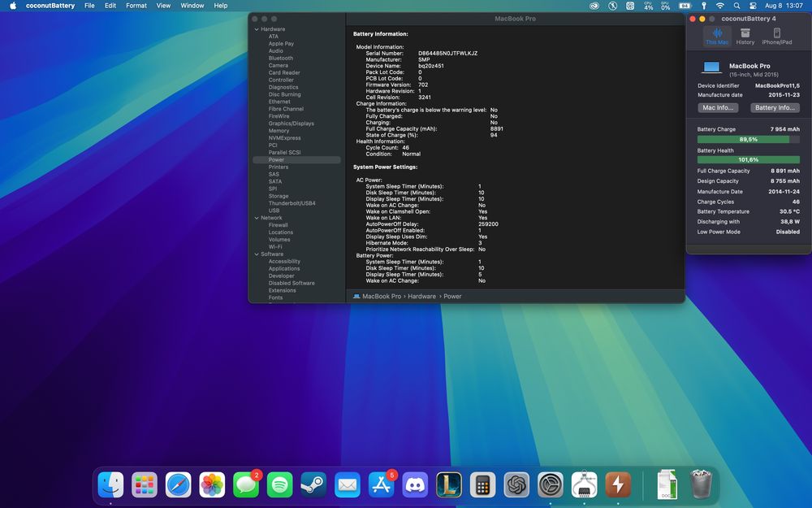Image resolution: width=812 pixels, height=508 pixels.
Task: Open Spotlight search from menu bar
Action: 737,6
